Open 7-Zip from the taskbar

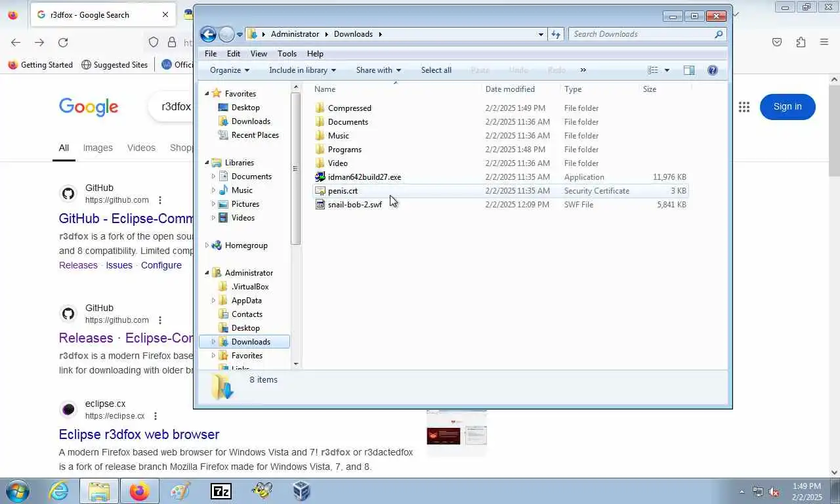(220, 491)
